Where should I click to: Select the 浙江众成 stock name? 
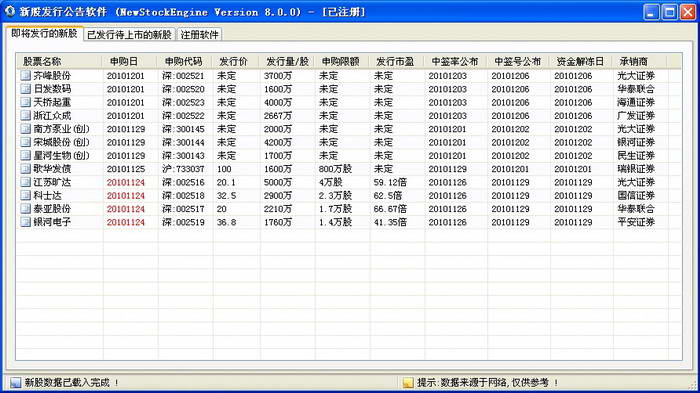(x=52, y=116)
